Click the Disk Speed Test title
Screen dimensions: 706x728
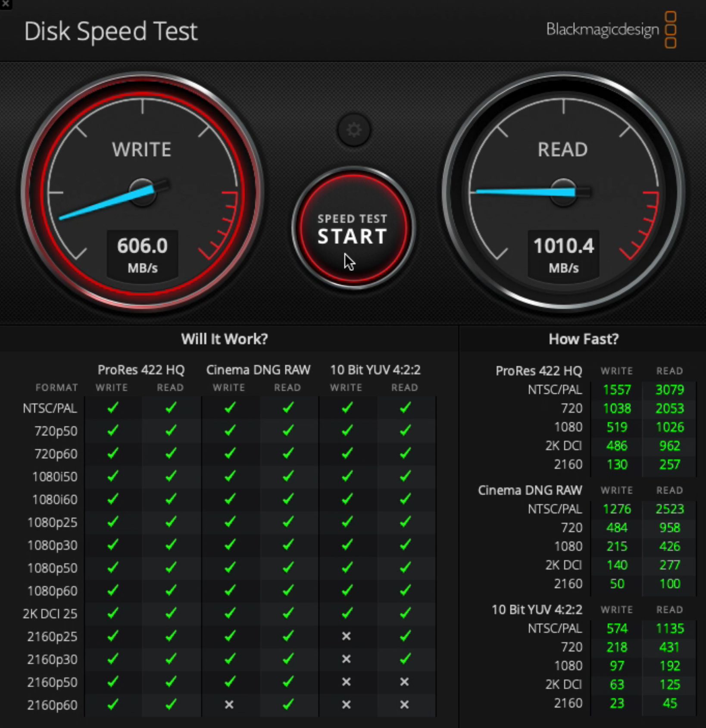111,31
